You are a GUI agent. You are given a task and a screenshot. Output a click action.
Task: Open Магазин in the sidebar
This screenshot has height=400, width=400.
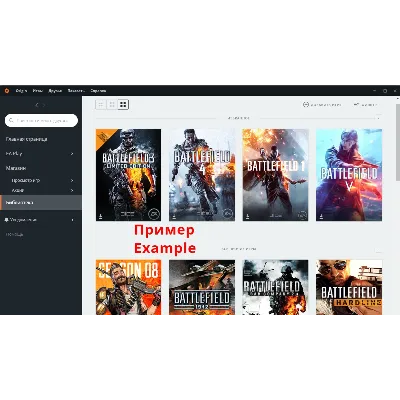(x=16, y=168)
